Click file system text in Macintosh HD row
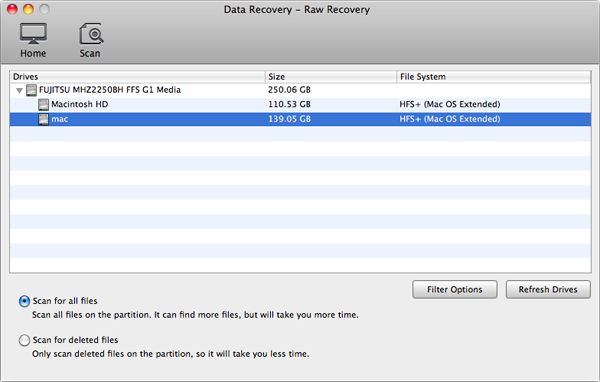The image size is (600, 382). [x=450, y=104]
